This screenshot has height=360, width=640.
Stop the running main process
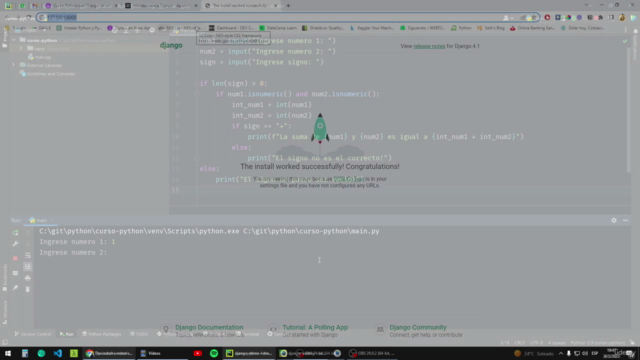pos(16,258)
